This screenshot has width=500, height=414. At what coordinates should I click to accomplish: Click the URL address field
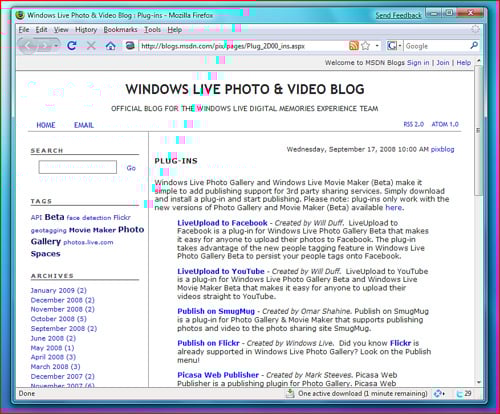pyautogui.click(x=243, y=46)
